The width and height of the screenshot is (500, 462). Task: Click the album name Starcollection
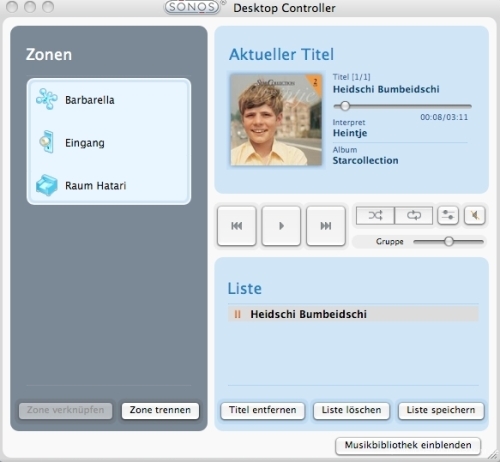pos(366,161)
